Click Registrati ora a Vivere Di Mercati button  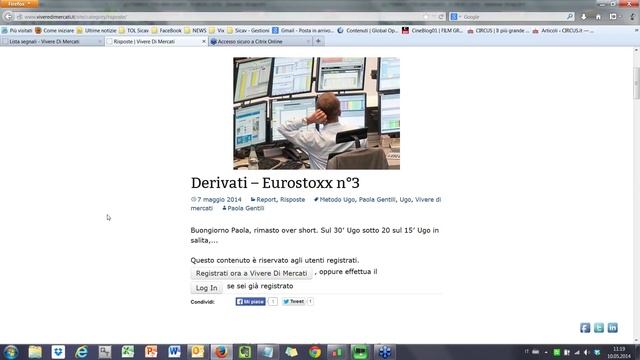[251, 273]
